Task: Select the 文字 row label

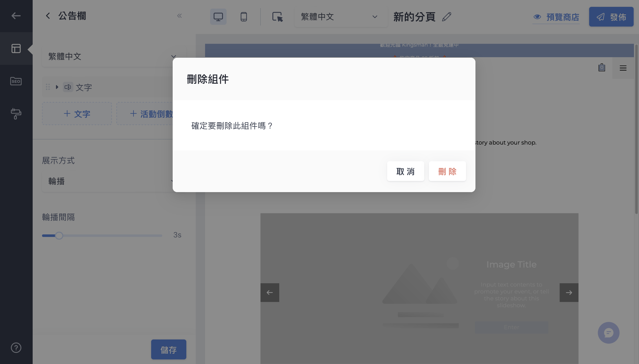Action: [x=84, y=87]
